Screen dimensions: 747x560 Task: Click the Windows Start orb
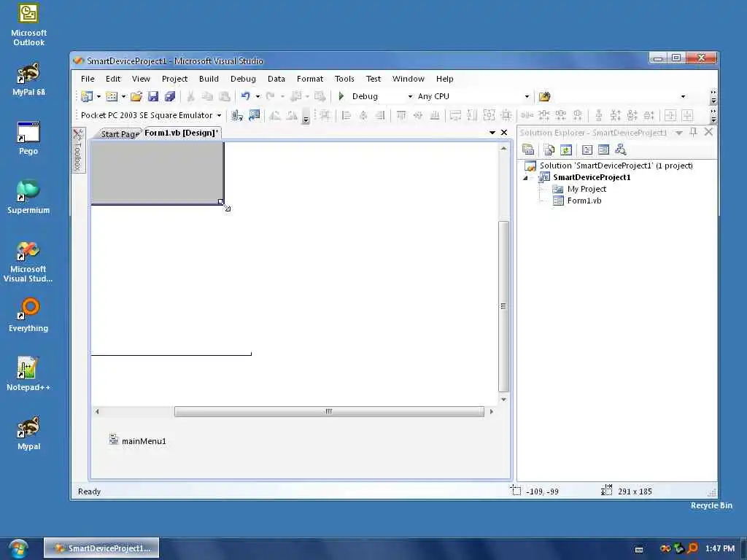18,548
